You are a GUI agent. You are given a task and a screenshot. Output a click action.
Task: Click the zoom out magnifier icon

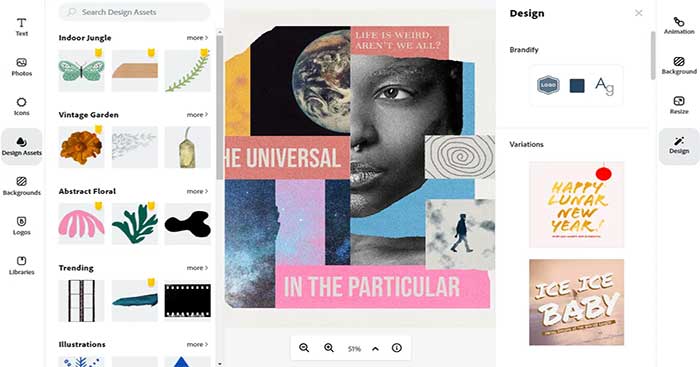[x=304, y=348]
